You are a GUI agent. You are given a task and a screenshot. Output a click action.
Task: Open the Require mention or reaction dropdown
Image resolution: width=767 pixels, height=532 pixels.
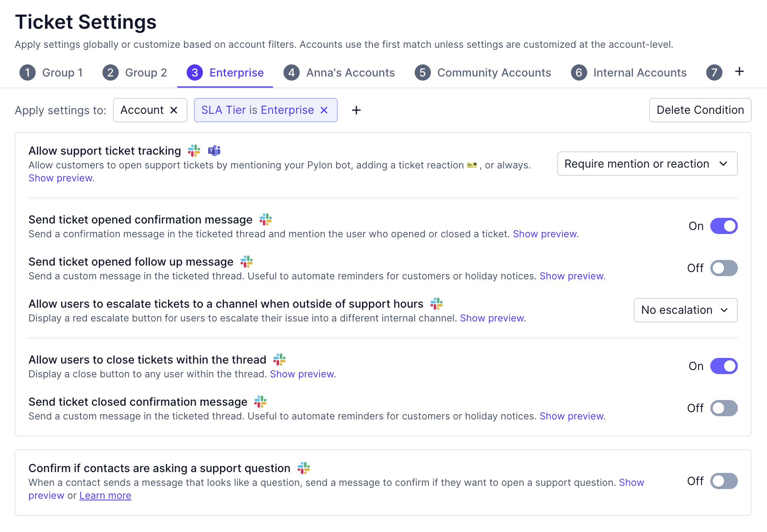[x=647, y=164]
